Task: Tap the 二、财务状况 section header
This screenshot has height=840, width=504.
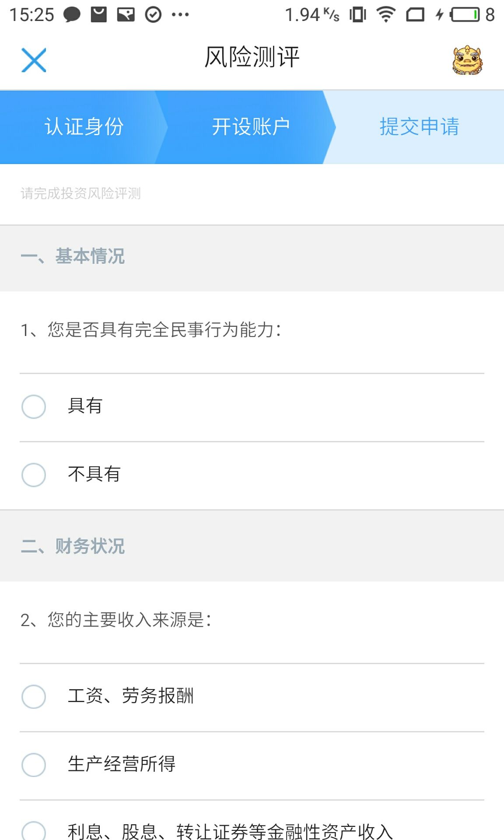Action: click(73, 546)
